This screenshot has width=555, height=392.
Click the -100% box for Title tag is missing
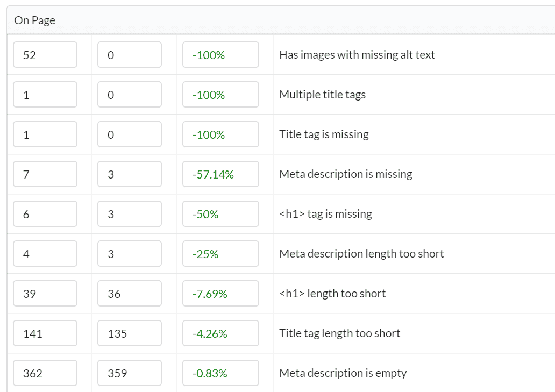[220, 134]
